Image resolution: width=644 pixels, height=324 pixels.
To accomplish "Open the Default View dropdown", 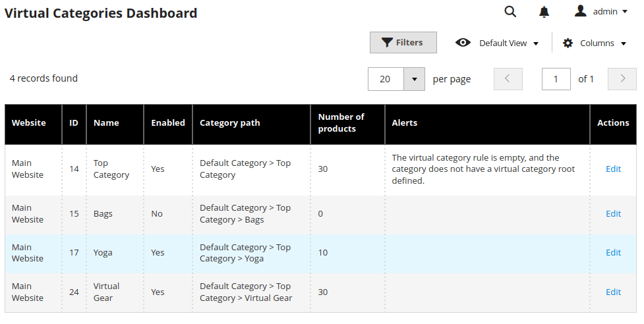I will tap(497, 43).
